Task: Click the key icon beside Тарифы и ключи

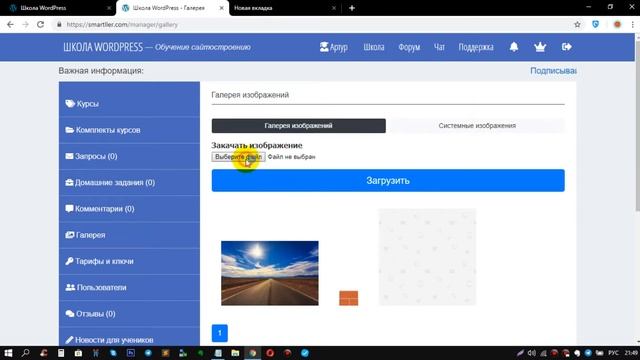Action: click(x=69, y=261)
